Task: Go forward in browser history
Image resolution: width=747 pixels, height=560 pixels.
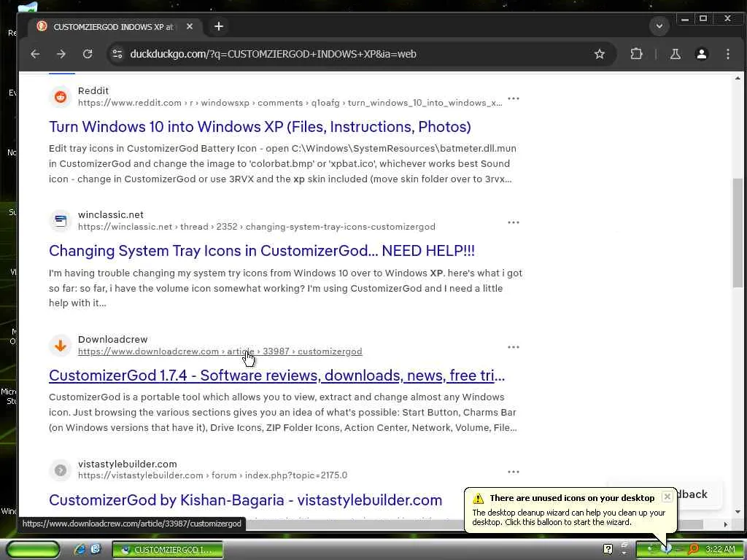Action: (61, 54)
